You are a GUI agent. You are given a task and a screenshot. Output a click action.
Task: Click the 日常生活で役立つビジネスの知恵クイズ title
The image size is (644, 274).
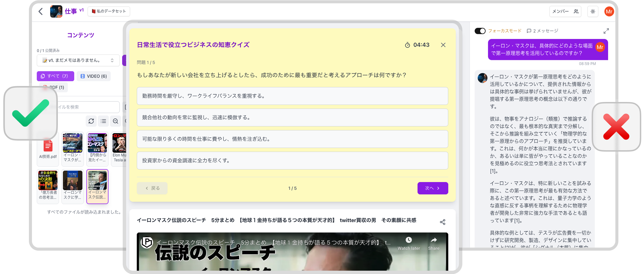coord(193,45)
